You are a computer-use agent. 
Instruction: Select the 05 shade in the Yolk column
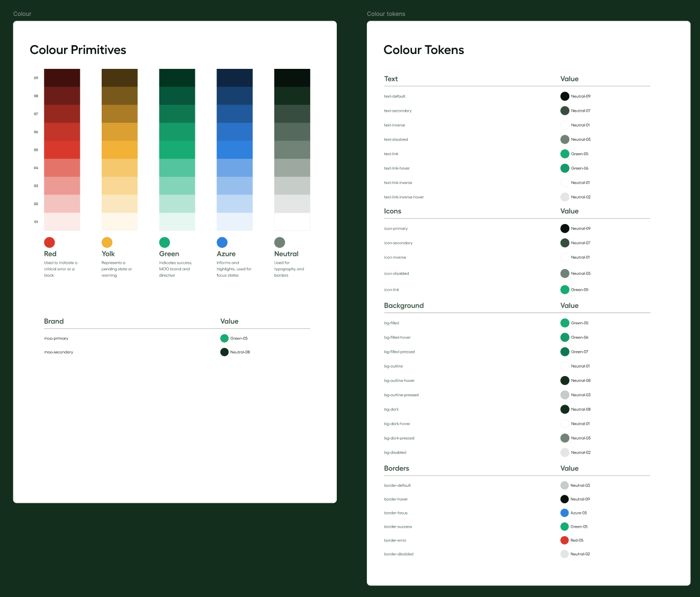[x=120, y=150]
